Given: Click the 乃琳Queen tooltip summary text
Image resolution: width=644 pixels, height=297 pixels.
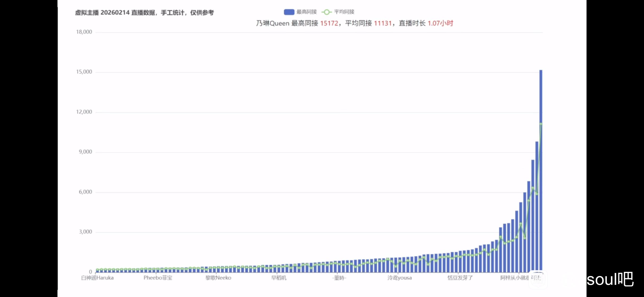Looking at the screenshot, I should (354, 23).
